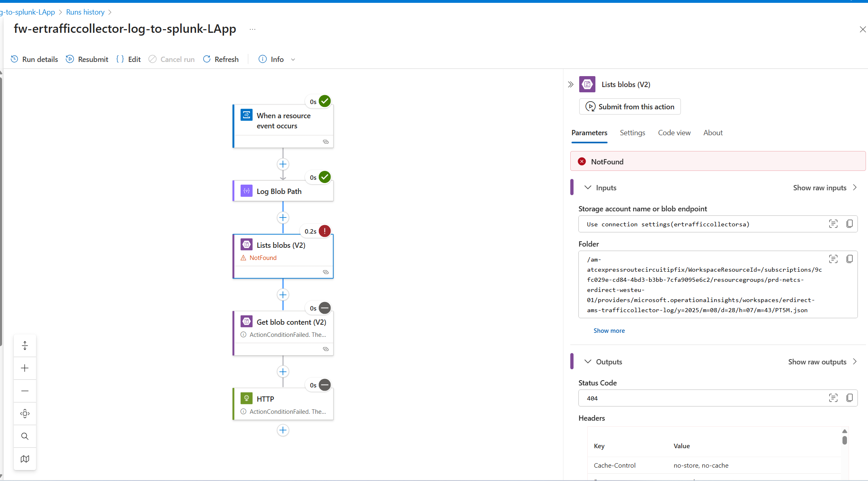Click the Headers table scrollbar thumb
The image size is (868, 481).
click(x=845, y=440)
